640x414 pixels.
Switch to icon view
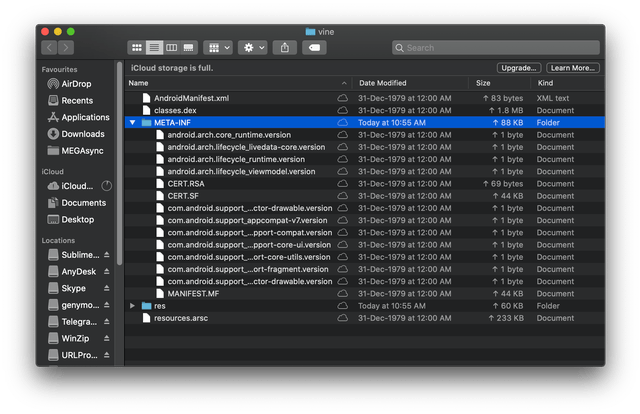[137, 48]
